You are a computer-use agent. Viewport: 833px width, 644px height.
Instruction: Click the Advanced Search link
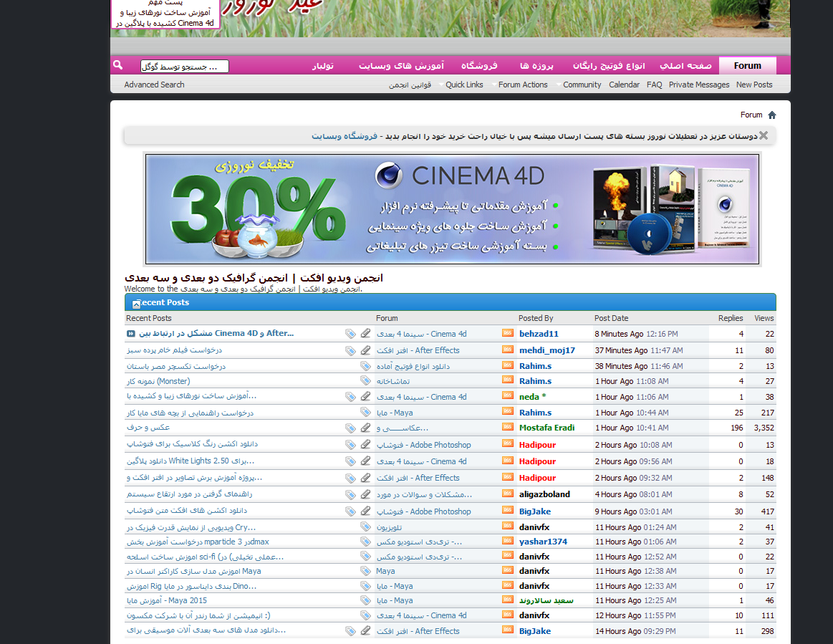154,85
